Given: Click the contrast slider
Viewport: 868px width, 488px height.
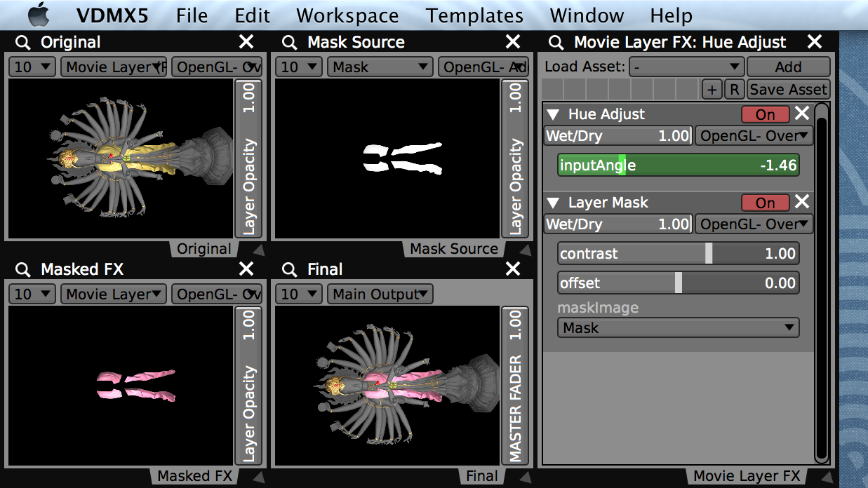Looking at the screenshot, I should point(679,254).
